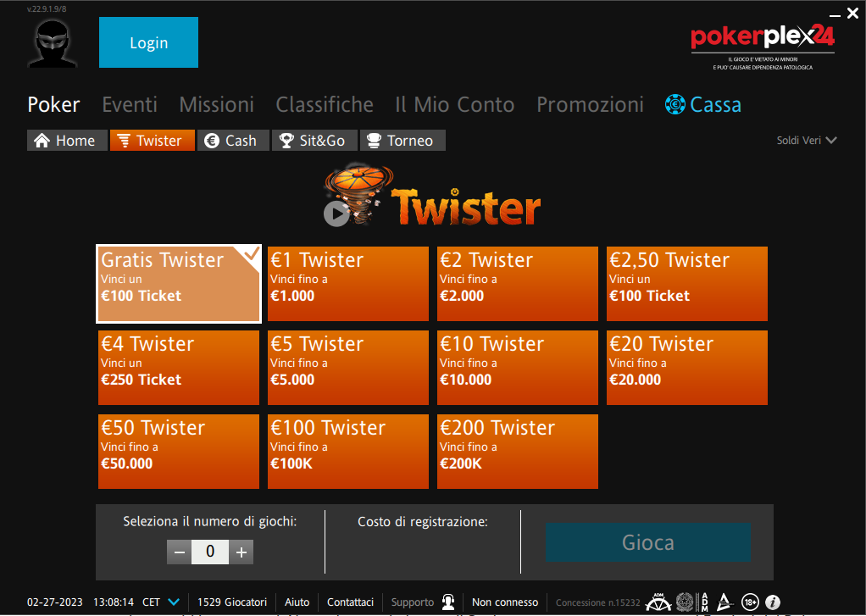This screenshot has width=866, height=616.
Task: Open the Poker menu
Action: point(53,104)
